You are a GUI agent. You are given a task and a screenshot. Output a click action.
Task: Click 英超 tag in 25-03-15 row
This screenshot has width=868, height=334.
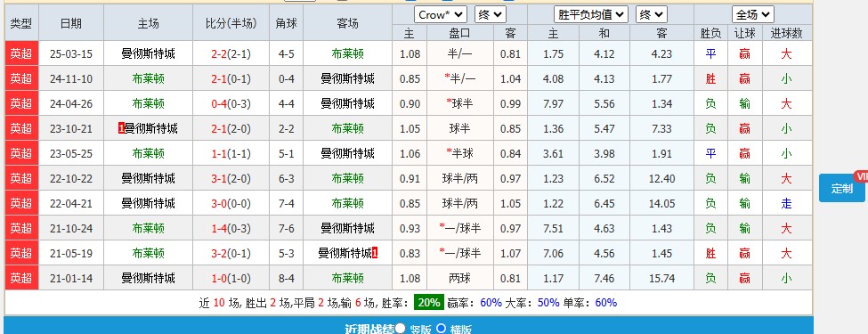21,53
